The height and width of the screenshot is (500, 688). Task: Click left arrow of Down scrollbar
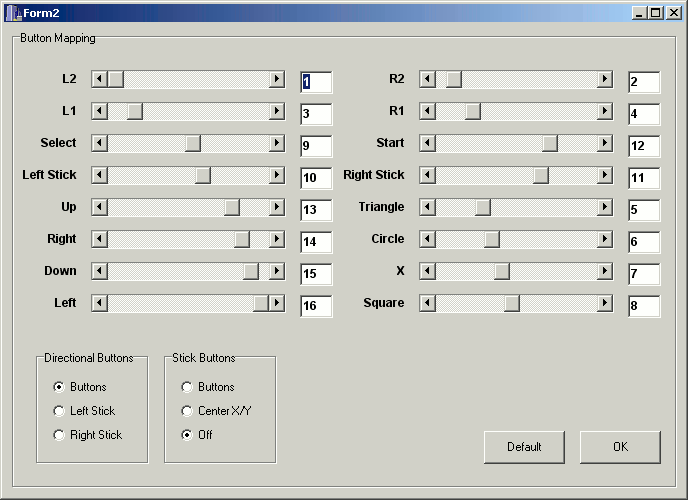(x=99, y=271)
